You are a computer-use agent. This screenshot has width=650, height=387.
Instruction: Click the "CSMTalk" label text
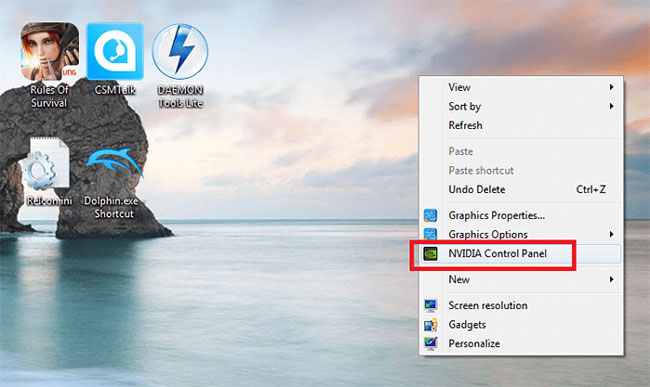tap(115, 90)
